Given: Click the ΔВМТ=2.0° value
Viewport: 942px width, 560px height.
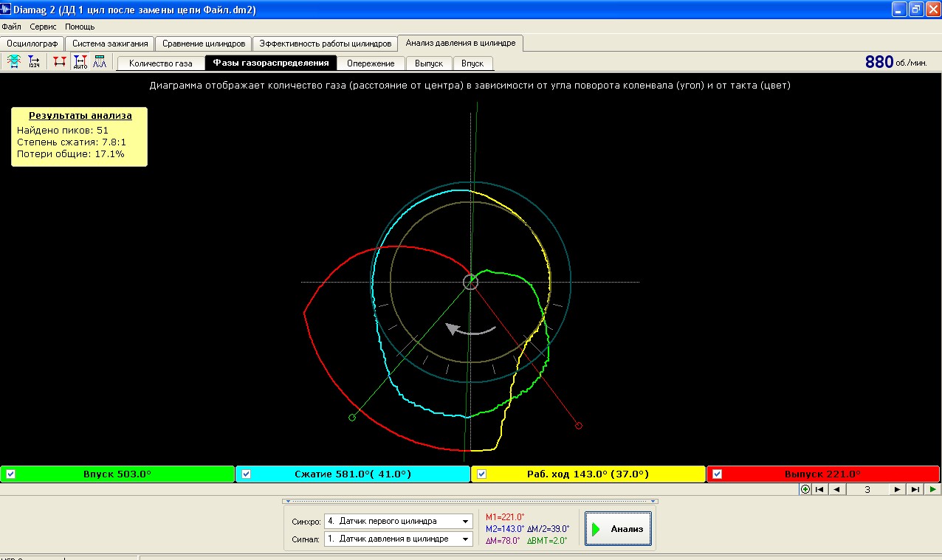Looking at the screenshot, I should 547,541.
